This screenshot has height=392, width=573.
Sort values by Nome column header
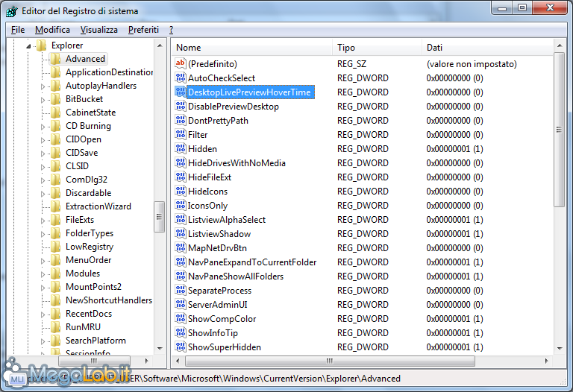click(251, 48)
